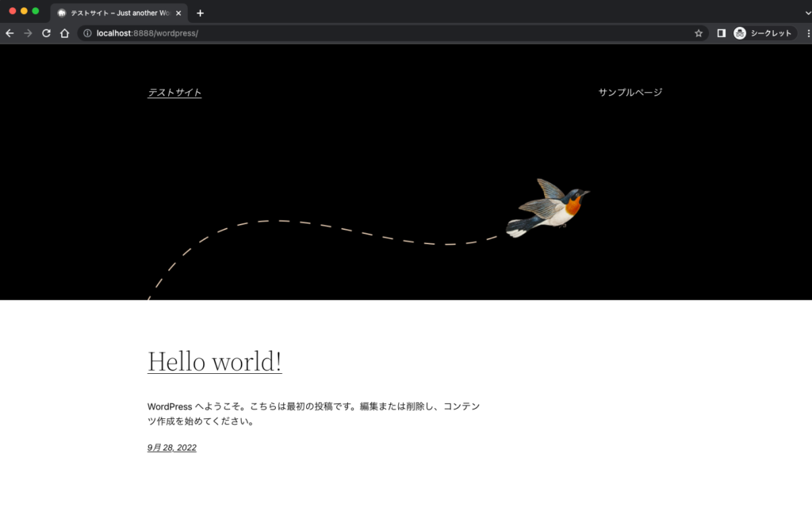Viewport: 812px width, 511px height.
Task: Click the post date 9月 28, 2022
Action: tap(172, 448)
